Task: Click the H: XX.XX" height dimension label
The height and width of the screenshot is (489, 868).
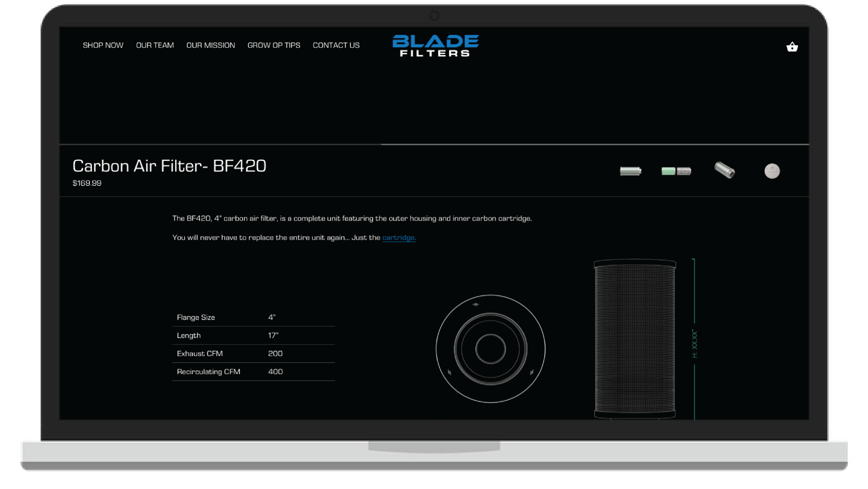Action: (x=694, y=343)
